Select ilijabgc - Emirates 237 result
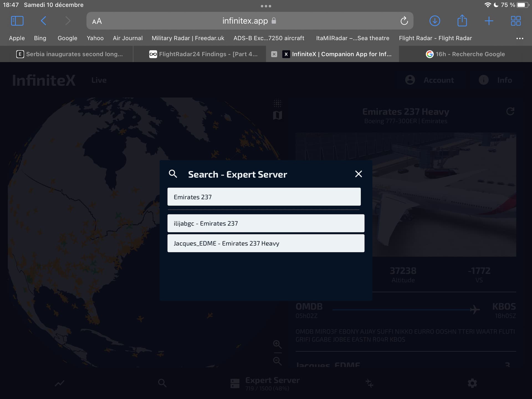532x399 pixels. (266, 223)
